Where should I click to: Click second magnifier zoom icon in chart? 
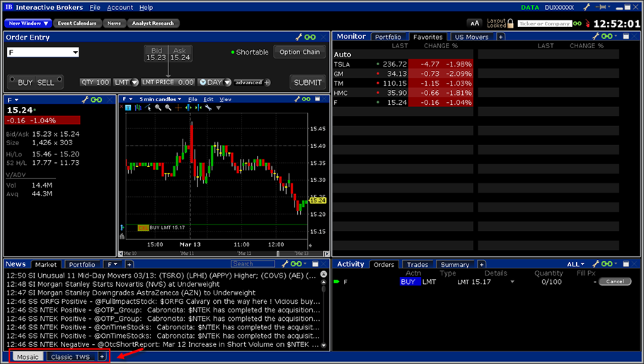click(x=168, y=108)
